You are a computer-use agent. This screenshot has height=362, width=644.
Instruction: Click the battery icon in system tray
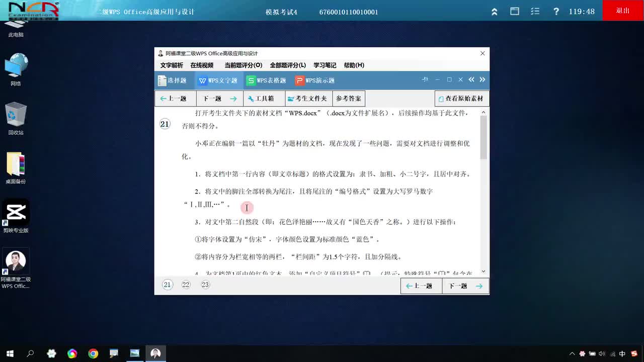[x=592, y=354]
